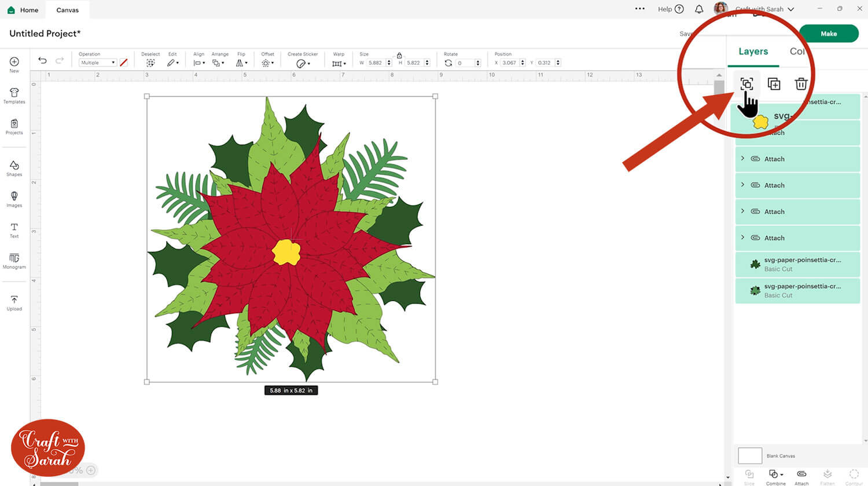This screenshot has width=868, height=486.
Task: Click the height size input field
Action: (x=413, y=63)
